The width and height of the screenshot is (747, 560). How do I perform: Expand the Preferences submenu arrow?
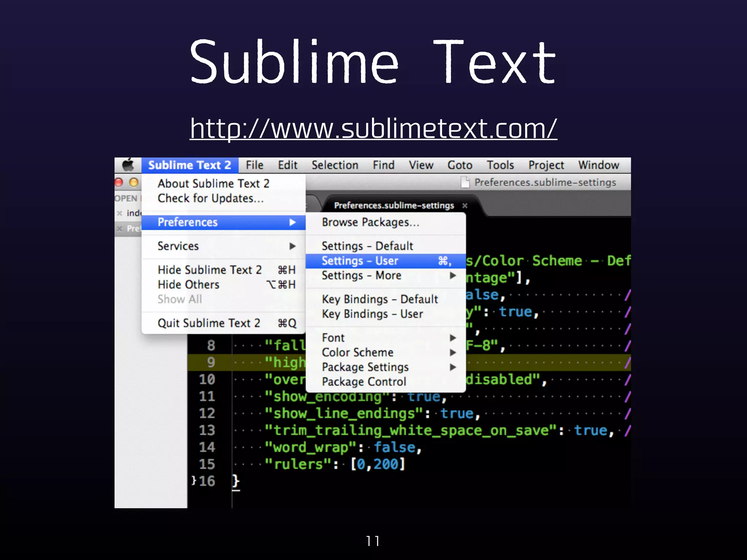coord(292,222)
